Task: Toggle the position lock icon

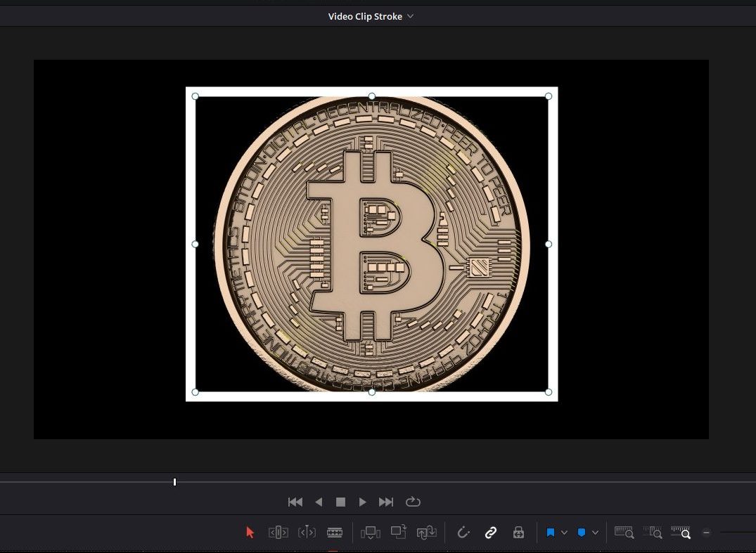Action: [x=519, y=532]
